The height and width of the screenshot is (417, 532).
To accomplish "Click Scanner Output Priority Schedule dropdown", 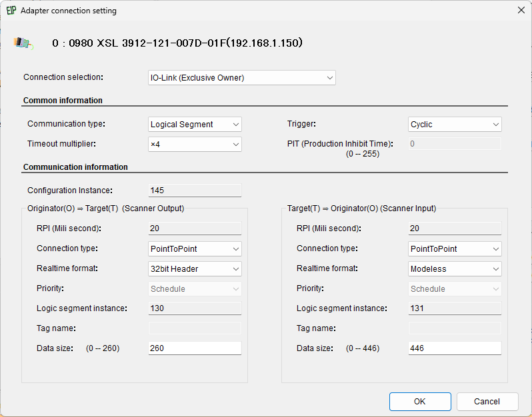I will 195,289.
